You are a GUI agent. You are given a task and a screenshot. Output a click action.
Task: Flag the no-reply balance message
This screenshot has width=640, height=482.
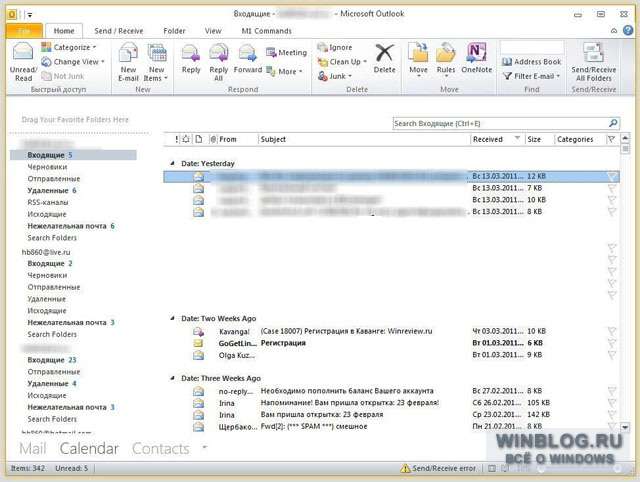pos(611,391)
